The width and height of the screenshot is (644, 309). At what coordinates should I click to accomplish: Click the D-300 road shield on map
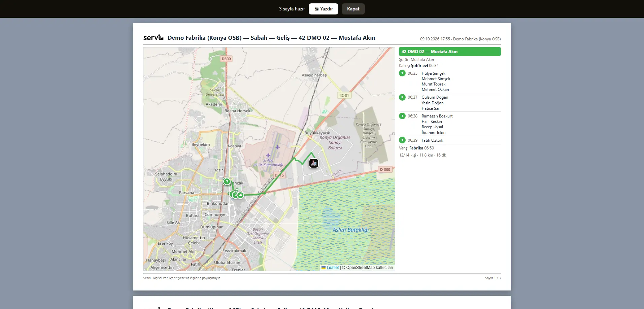[385, 169]
